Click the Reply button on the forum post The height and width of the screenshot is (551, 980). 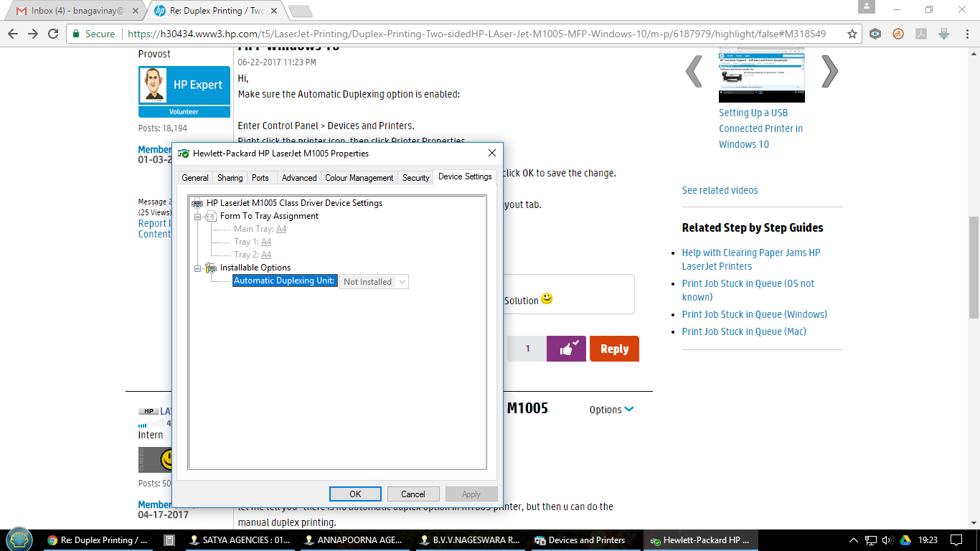614,349
